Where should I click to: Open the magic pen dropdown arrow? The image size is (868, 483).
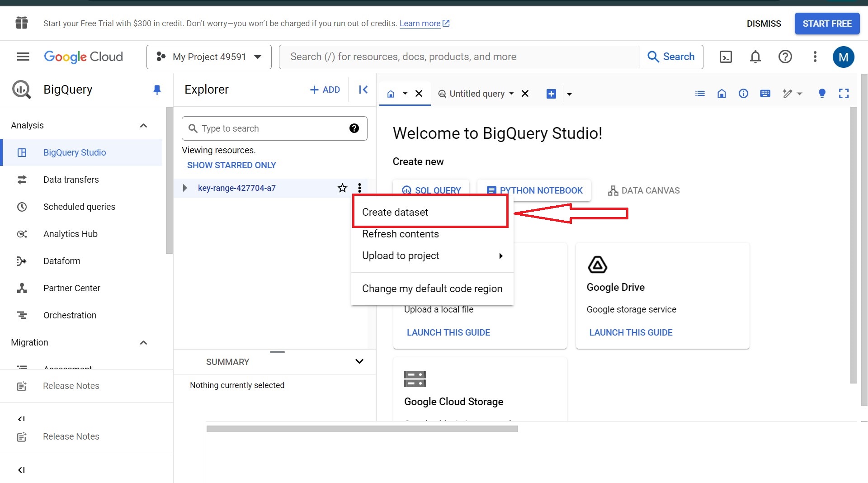[799, 94]
